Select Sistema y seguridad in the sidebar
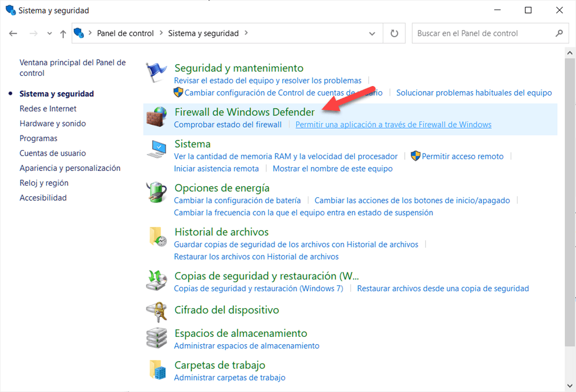Screen dimensions: 576x392 56,93
